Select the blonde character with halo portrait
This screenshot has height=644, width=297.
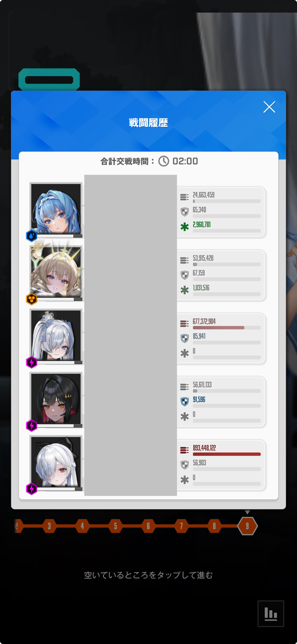tap(56, 272)
